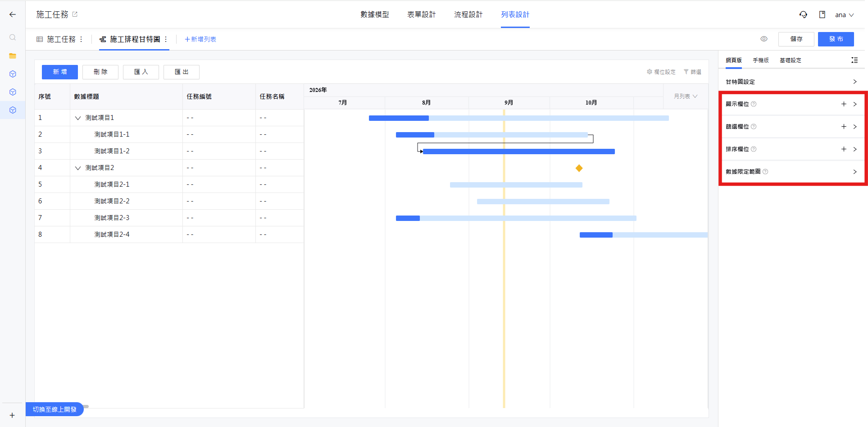Open more options beside 施工排程甘特圖 tab
The height and width of the screenshot is (427, 868).
coord(166,39)
